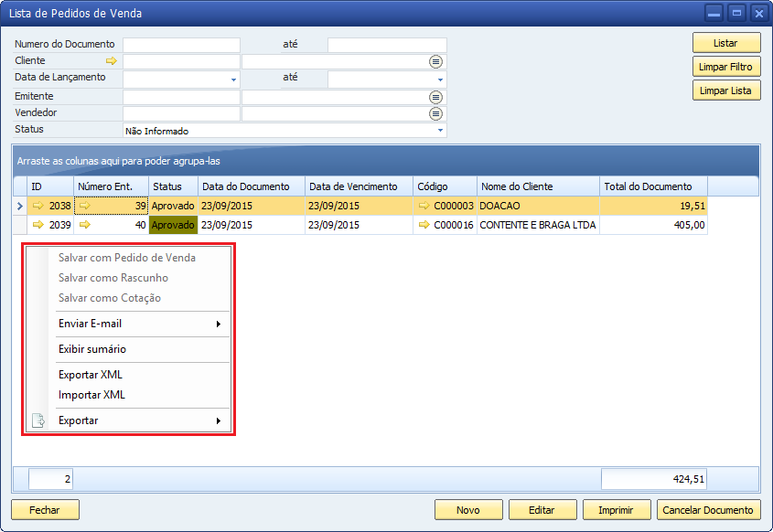Image resolution: width=773 pixels, height=532 pixels.
Task: Sort by the ID column header
Action: [x=50, y=186]
